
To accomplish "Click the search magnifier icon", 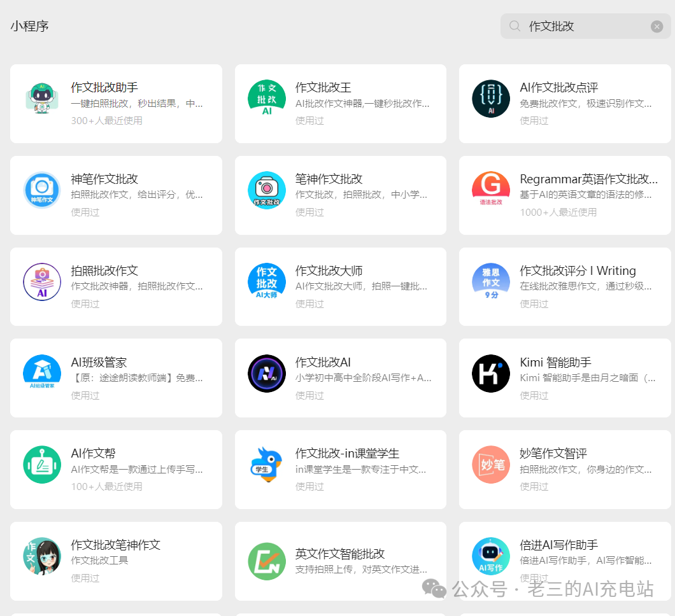I will [x=515, y=26].
